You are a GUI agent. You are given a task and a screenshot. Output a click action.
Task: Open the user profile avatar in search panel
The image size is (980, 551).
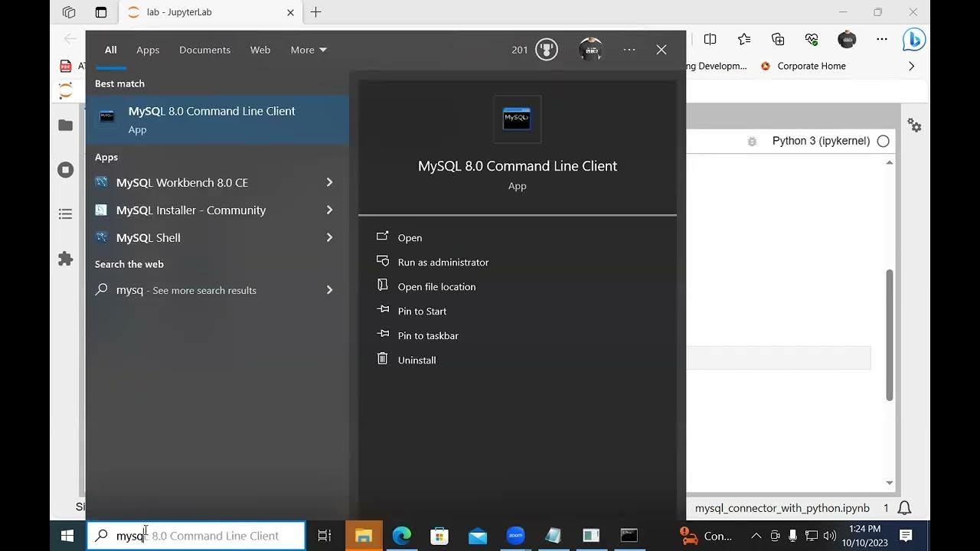pyautogui.click(x=590, y=50)
